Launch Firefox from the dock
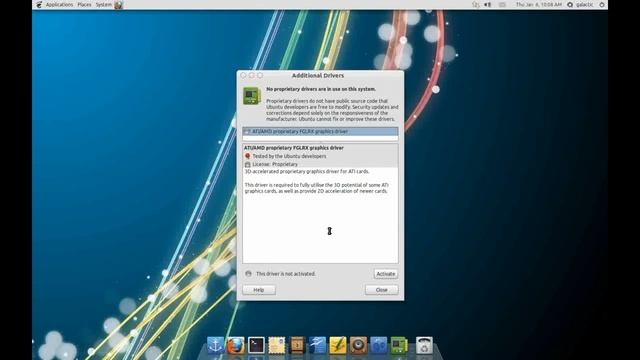This screenshot has height=360, width=640. click(236, 345)
